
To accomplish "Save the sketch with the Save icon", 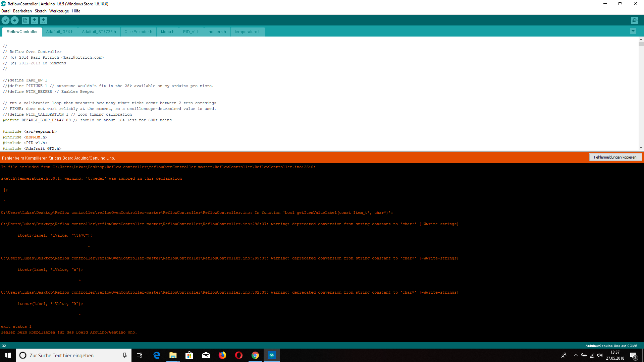I will click(x=43, y=20).
